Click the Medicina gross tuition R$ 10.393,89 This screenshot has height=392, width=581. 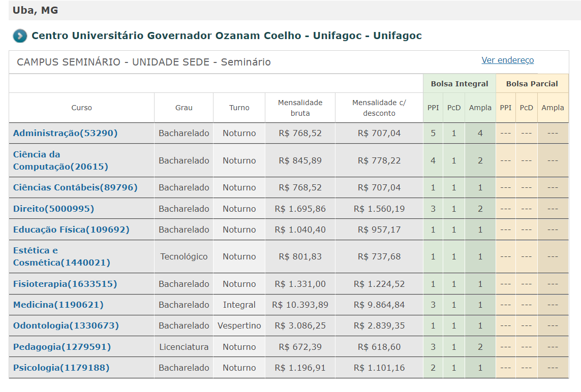point(300,305)
